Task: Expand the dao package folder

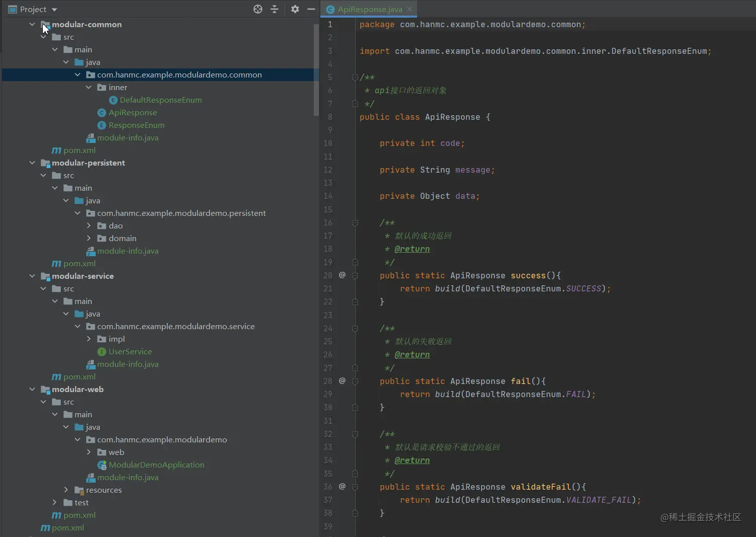Action: point(89,226)
